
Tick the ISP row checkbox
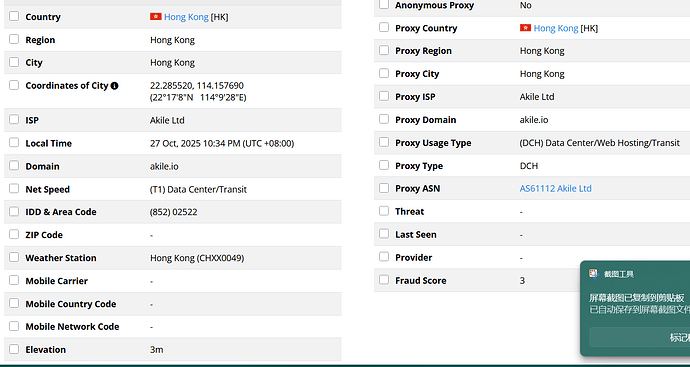point(14,120)
